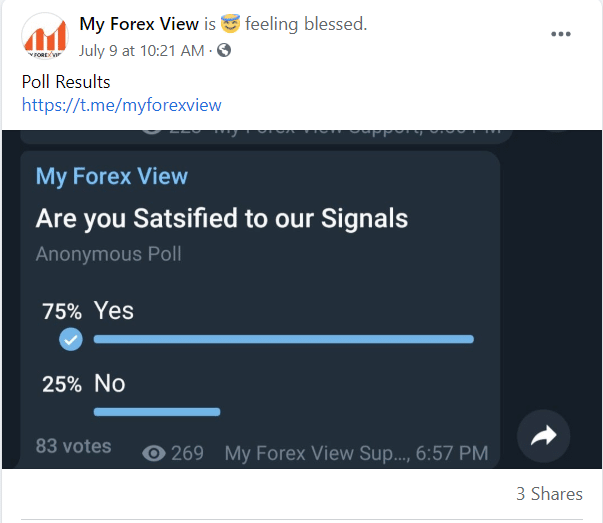Screen dimensions: 603x523
Task: Open the My Forex View page name
Action: click(x=139, y=24)
